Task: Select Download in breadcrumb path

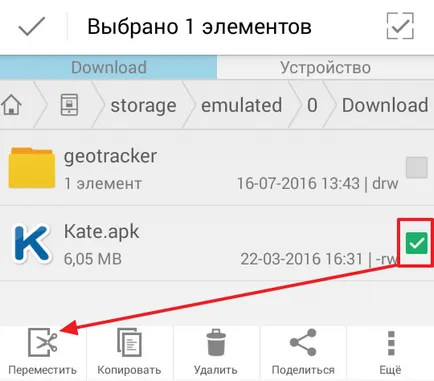Action: 385,105
